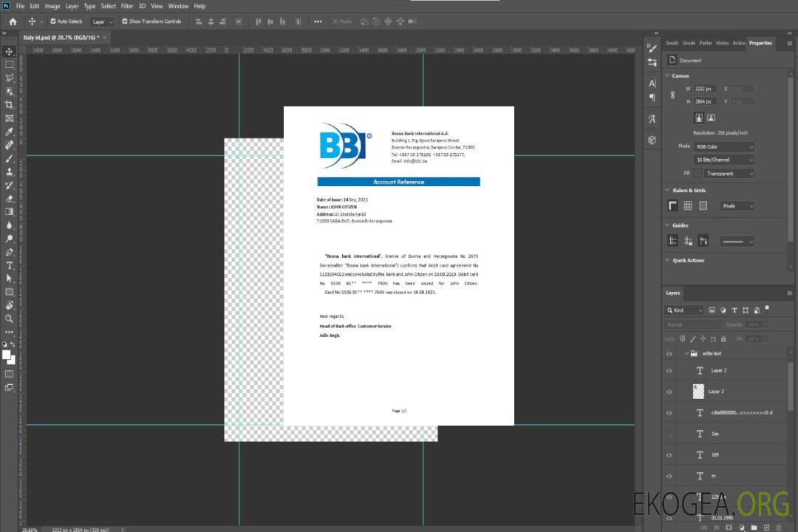The height and width of the screenshot is (532, 798).
Task: Open the Transparent fill dropdown
Action: coord(729,174)
